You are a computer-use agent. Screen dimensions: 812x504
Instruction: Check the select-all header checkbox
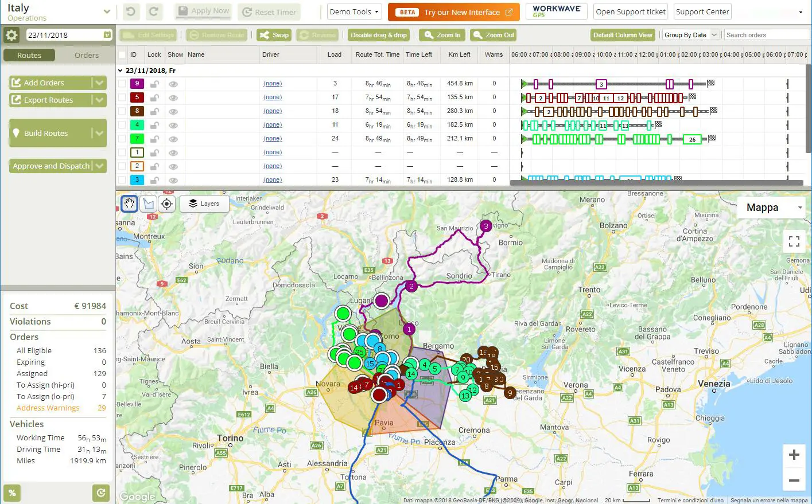122,55
